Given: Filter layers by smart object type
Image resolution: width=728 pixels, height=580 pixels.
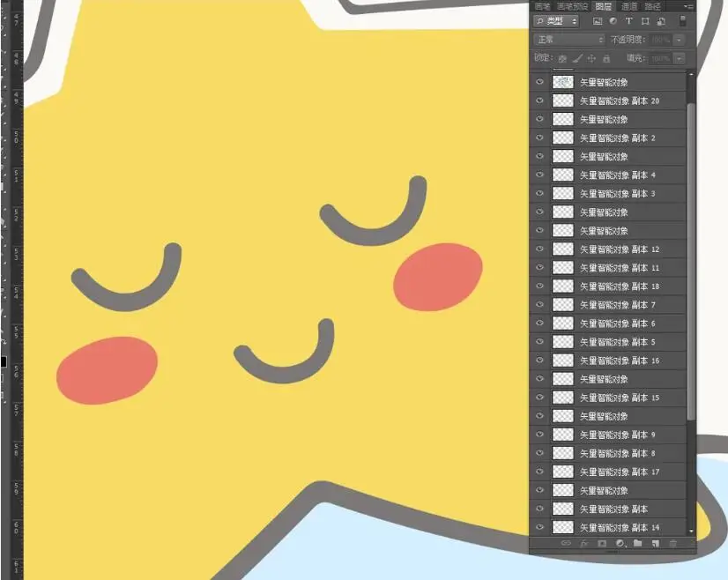Looking at the screenshot, I should pyautogui.click(x=662, y=21).
